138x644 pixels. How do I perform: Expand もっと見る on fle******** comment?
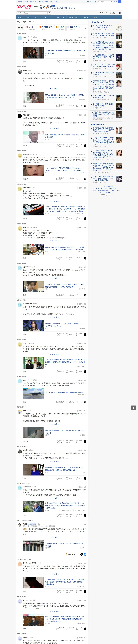[x=54, y=201]
